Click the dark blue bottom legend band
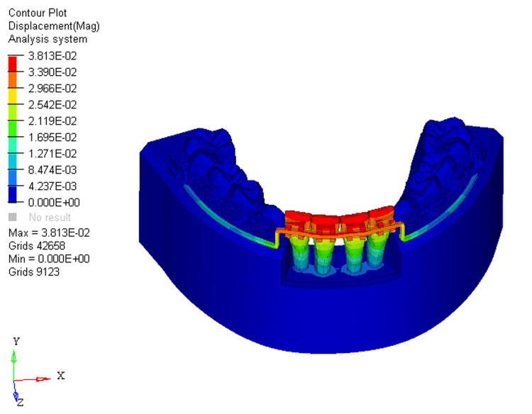Screen dimensions: 532x414 pos(13,194)
